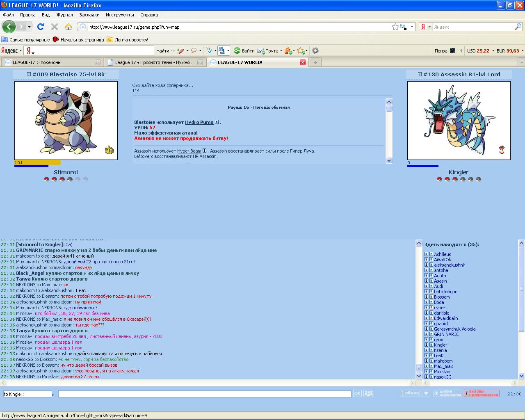This screenshot has height=420, width=525.
Task: Reload the page with the refresh icon
Action: pyautogui.click(x=40, y=27)
